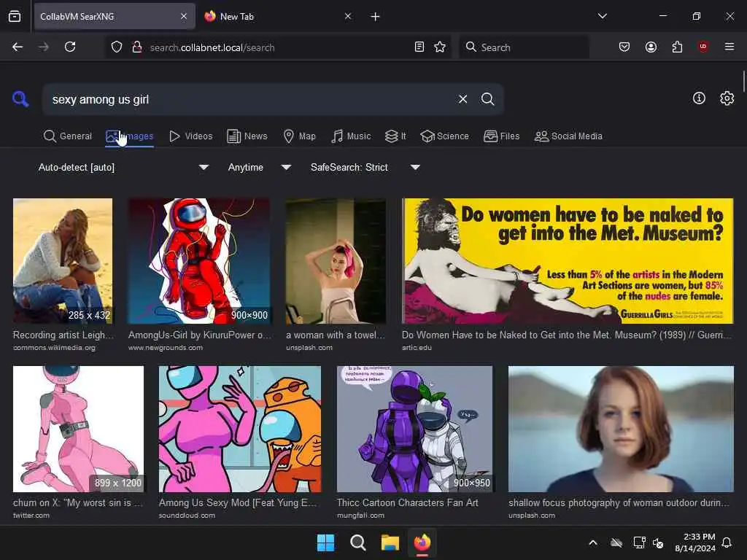Switch to the Social Media category
Image resolution: width=747 pixels, height=560 pixels.
[568, 136]
